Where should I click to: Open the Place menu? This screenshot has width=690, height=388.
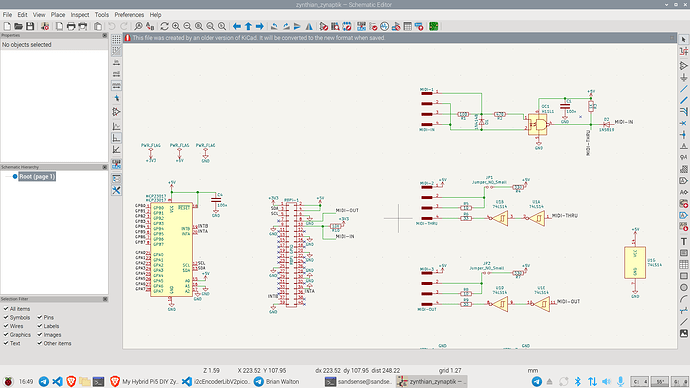point(58,15)
